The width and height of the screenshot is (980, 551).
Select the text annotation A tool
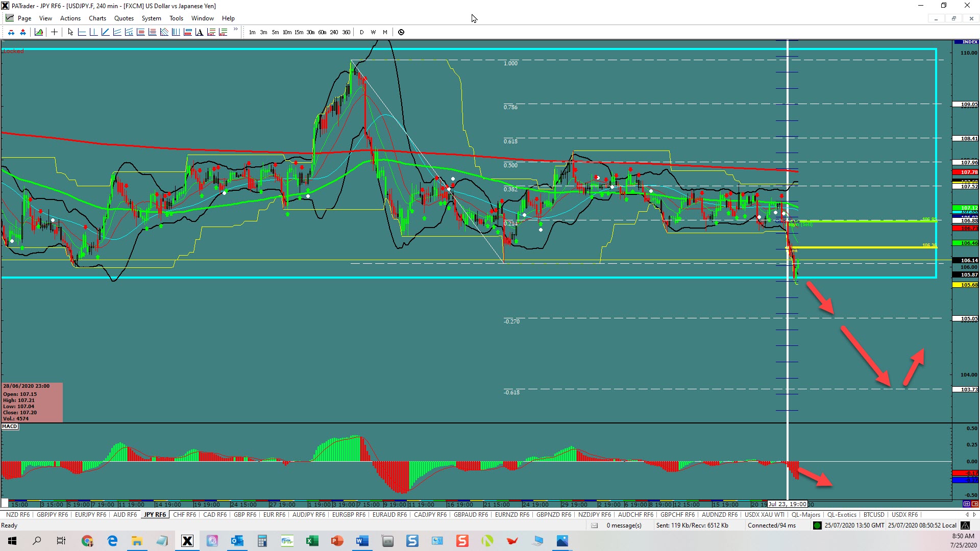(x=199, y=32)
